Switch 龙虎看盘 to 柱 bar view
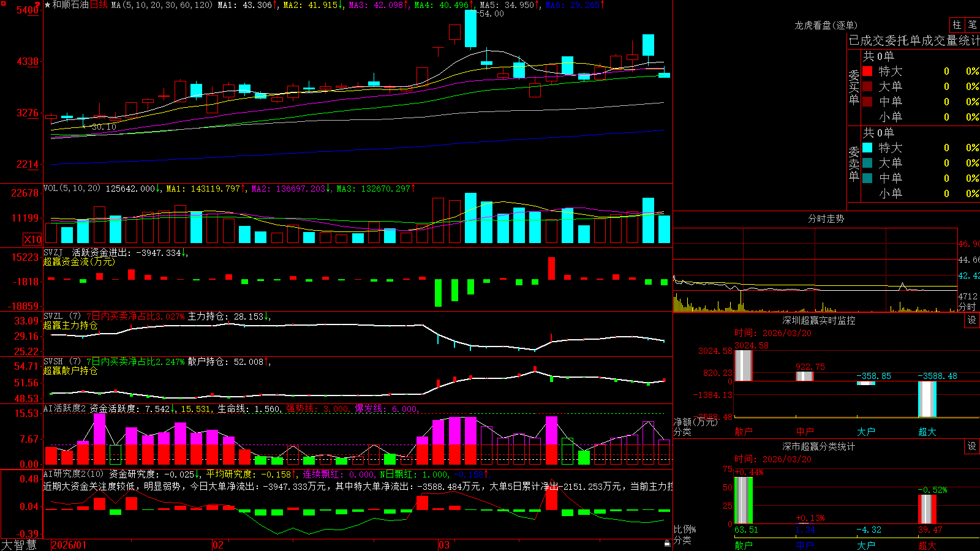Screen dimensions: 980x551 tap(957, 25)
